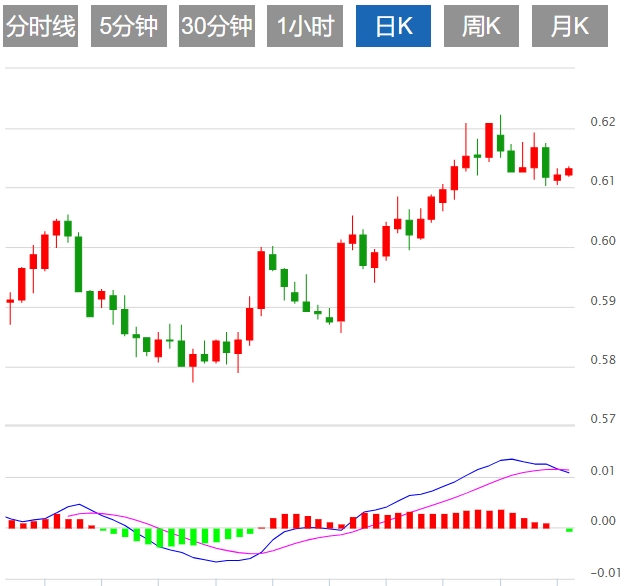Switch to the 周K weekly chart tab
The height and width of the screenshot is (586, 631).
[x=481, y=26]
